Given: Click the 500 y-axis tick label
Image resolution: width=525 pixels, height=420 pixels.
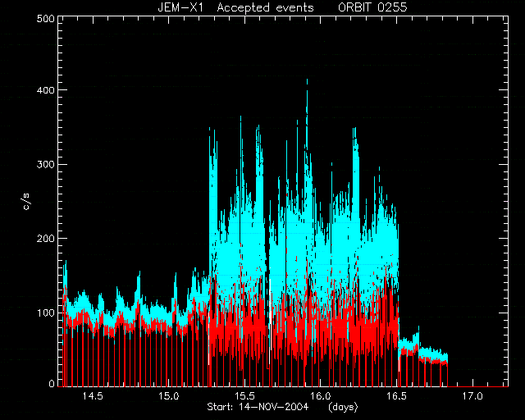Looking at the screenshot, I should click(x=46, y=19).
